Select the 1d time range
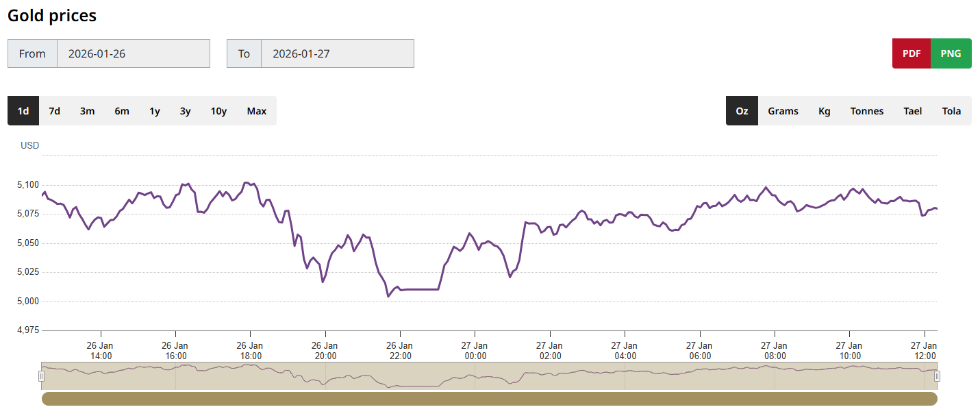The width and height of the screenshot is (980, 418). tap(23, 111)
